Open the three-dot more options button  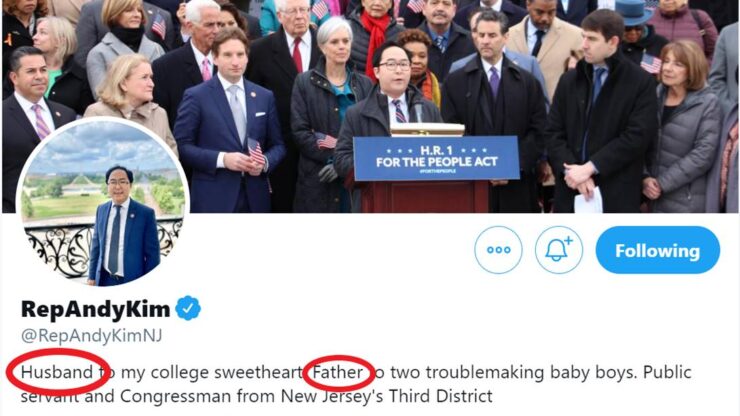pyautogui.click(x=498, y=250)
